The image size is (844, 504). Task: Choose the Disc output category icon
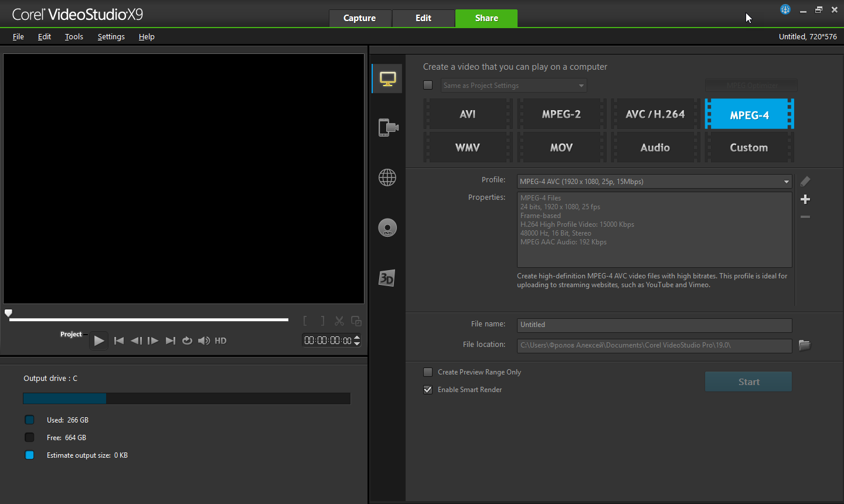point(387,228)
